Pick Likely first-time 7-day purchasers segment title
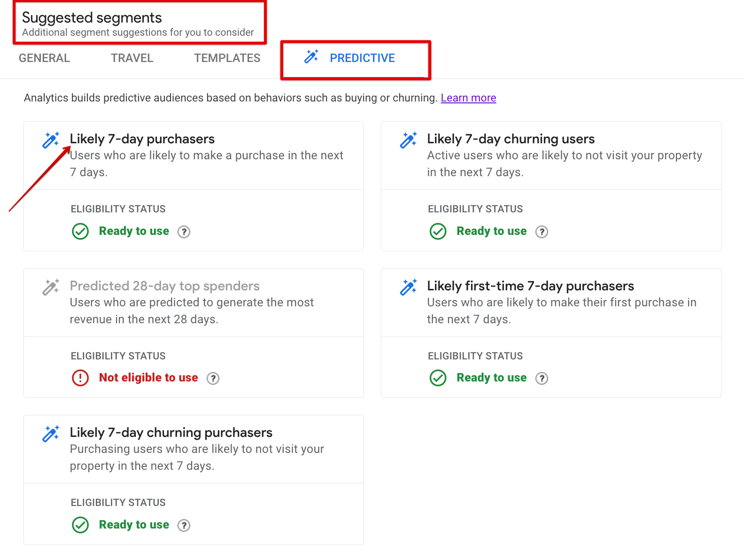Image resolution: width=744 pixels, height=560 pixels. click(x=530, y=286)
